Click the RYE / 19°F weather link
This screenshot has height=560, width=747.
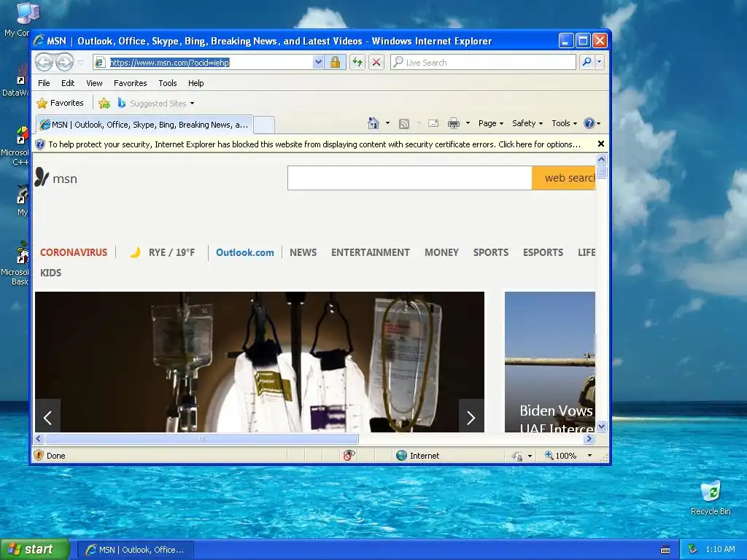coord(163,252)
